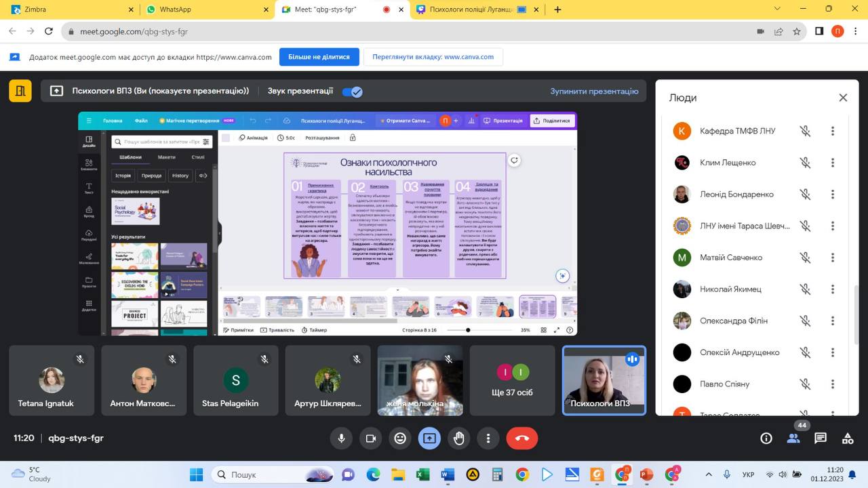Open Excel from the Windows taskbar
The width and height of the screenshot is (868, 488).
(422, 474)
